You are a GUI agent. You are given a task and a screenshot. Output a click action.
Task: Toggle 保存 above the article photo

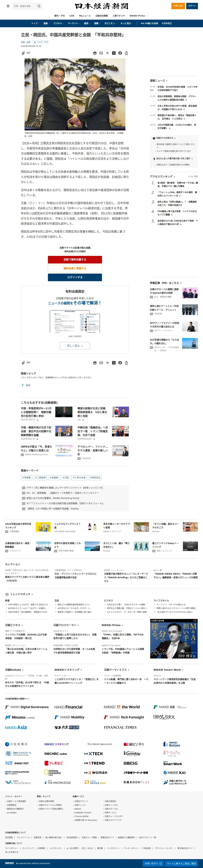[26, 53]
